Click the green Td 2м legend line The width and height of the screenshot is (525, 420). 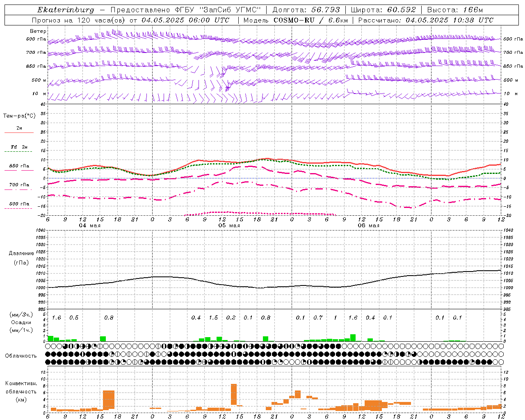point(18,152)
